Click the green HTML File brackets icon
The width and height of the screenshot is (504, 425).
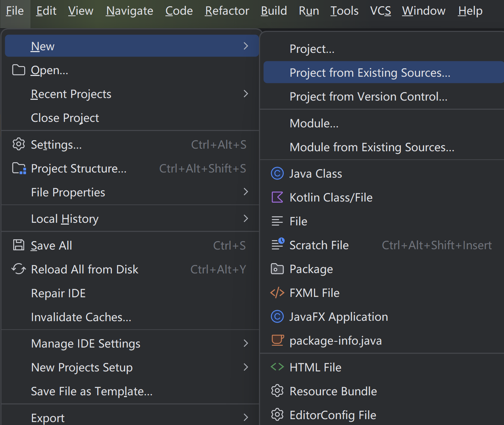(x=277, y=367)
